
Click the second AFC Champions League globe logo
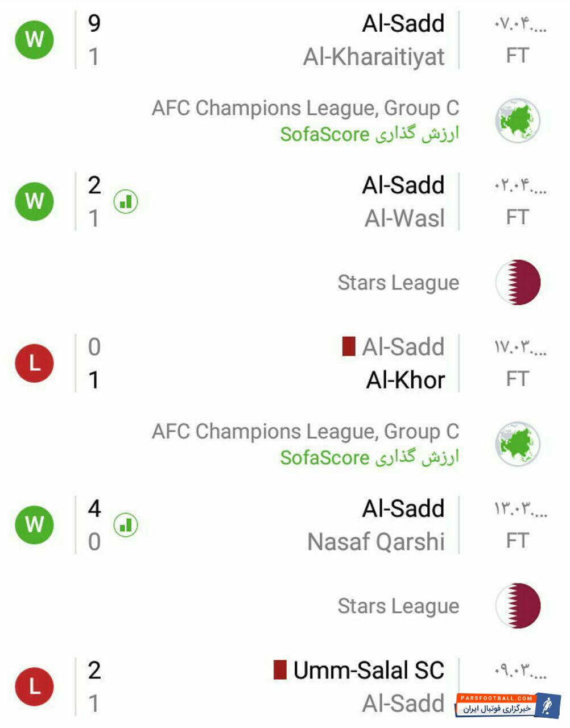[517, 444]
